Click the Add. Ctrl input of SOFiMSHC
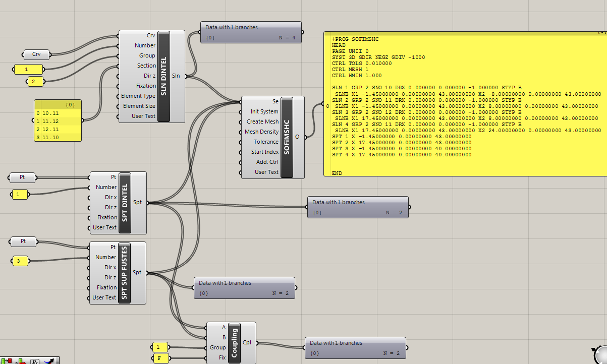This screenshot has width=607, height=364. click(x=267, y=162)
